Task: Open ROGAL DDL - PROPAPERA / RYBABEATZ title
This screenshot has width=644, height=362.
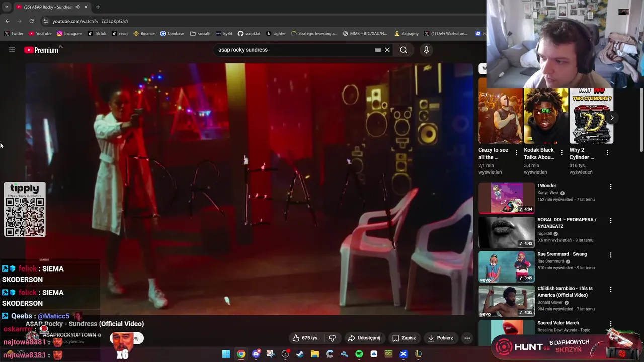Action: coord(567,223)
